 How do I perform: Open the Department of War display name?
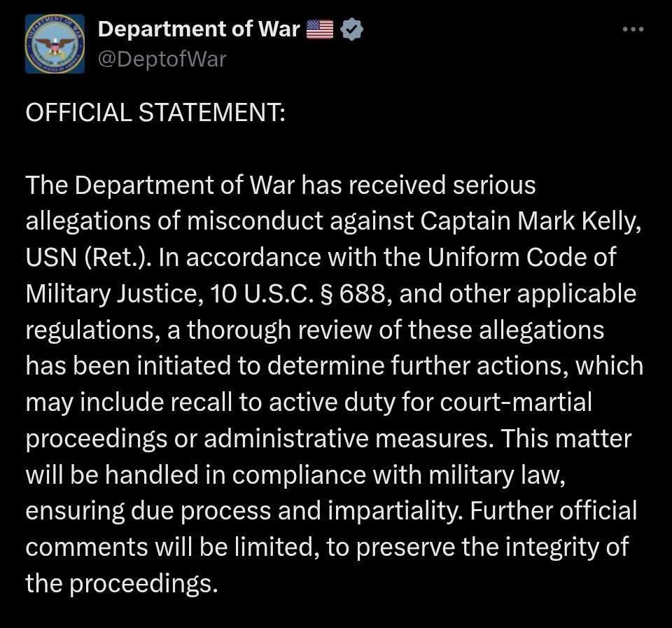tap(199, 29)
